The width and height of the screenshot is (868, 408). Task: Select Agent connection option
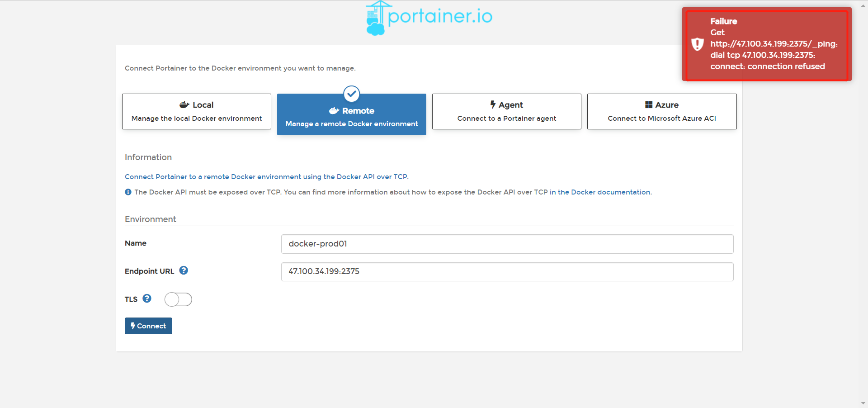click(x=507, y=111)
